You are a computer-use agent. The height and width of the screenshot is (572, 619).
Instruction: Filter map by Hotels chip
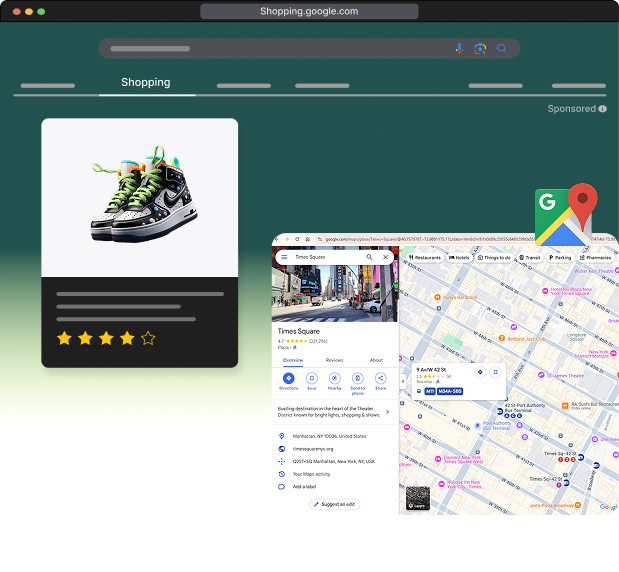point(459,257)
